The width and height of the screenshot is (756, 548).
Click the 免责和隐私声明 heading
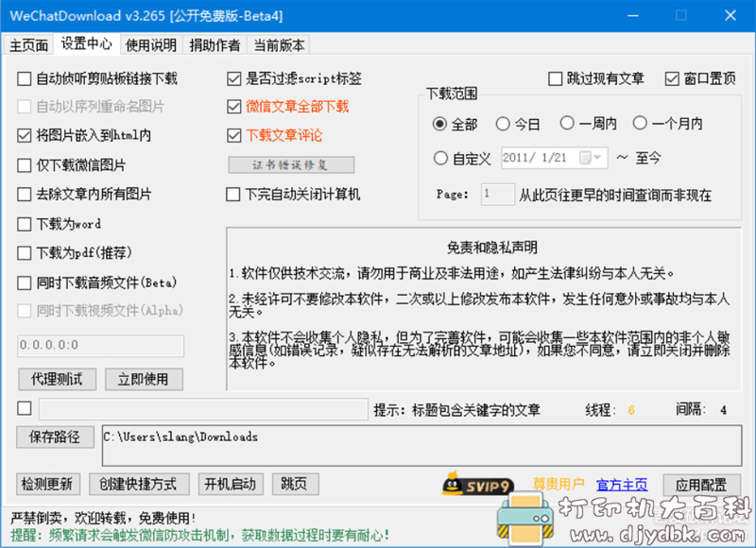tap(491, 248)
